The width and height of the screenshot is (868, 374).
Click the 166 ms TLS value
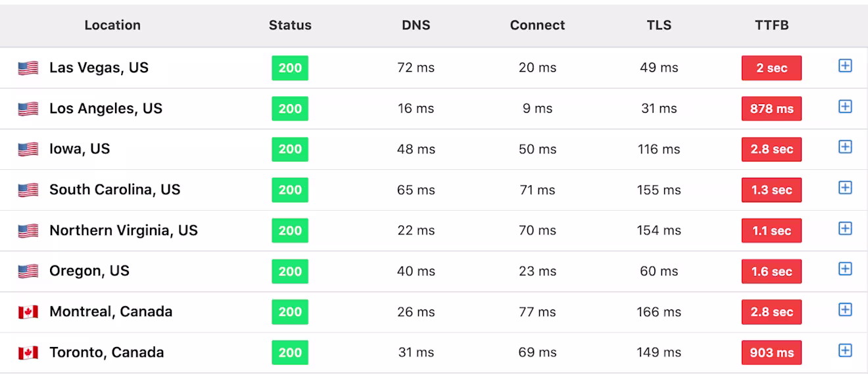pyautogui.click(x=659, y=312)
